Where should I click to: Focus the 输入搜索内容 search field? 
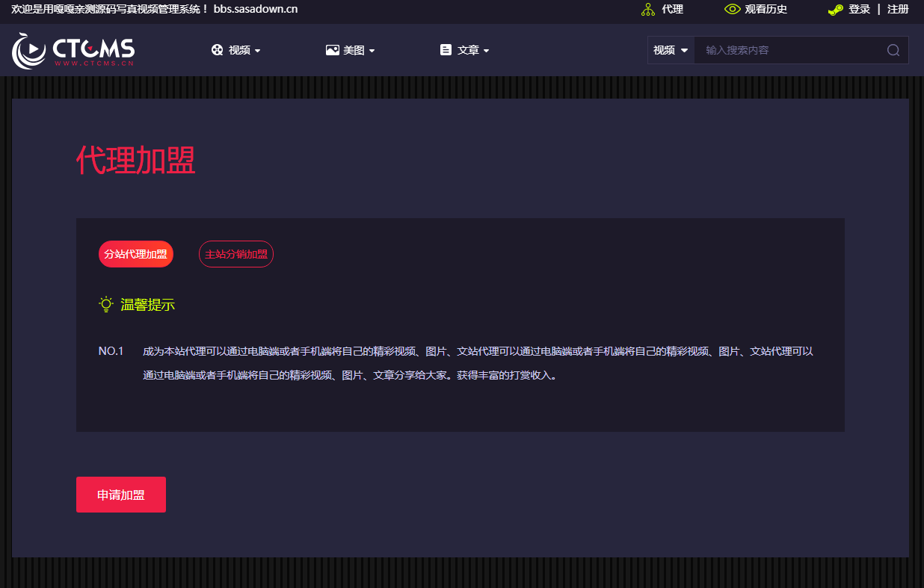click(x=789, y=50)
